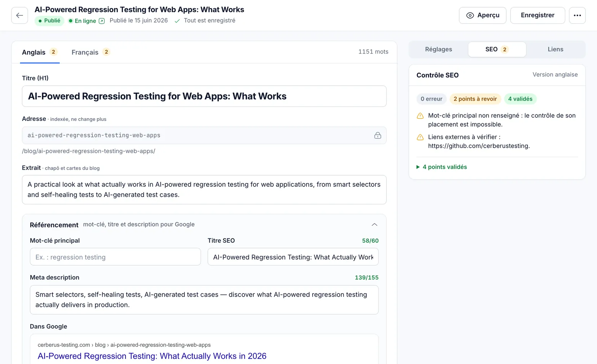Click the Publié status badge
The width and height of the screenshot is (597, 364).
pyautogui.click(x=49, y=21)
